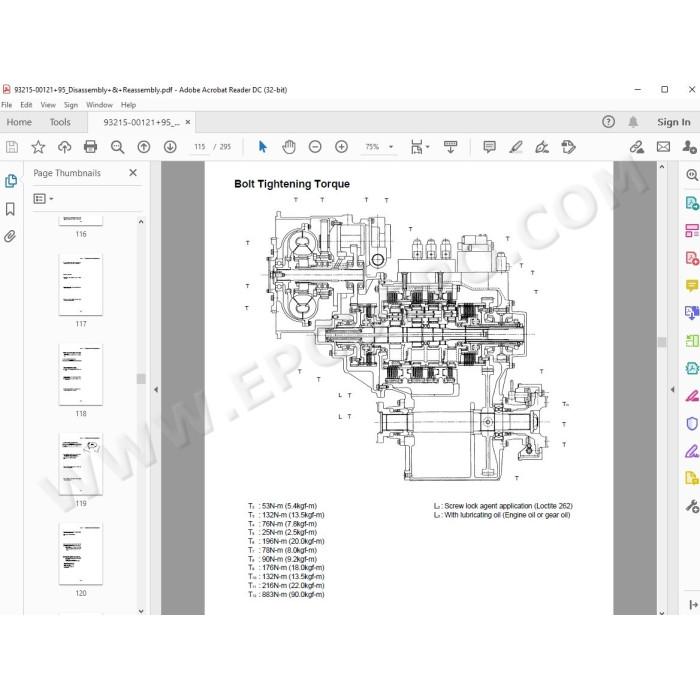Click the thumbnails panel scrollbar thumb
The height and width of the screenshot is (700, 700).
click(x=141, y=379)
